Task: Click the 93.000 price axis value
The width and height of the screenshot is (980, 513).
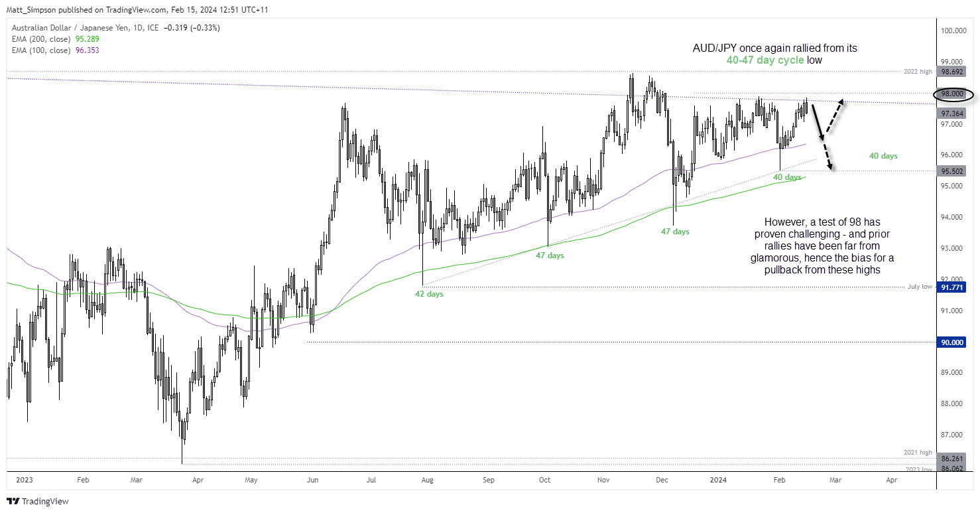Action: coord(952,248)
